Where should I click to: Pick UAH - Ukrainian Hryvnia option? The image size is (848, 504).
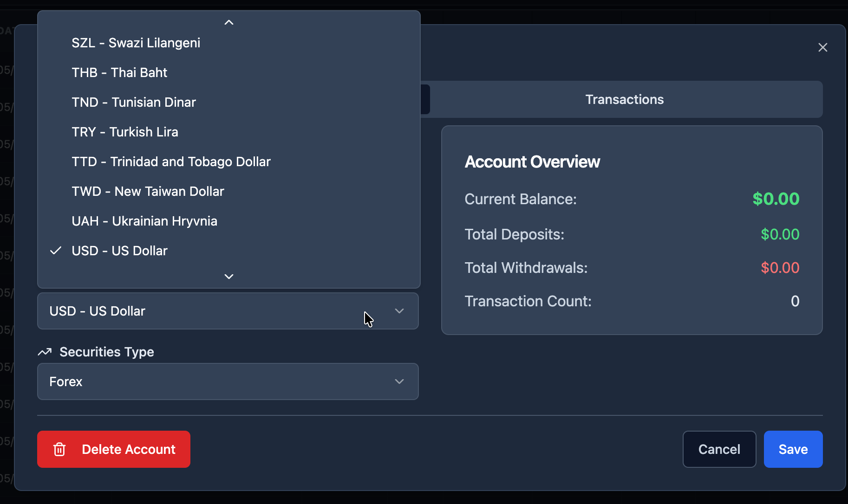click(229, 221)
